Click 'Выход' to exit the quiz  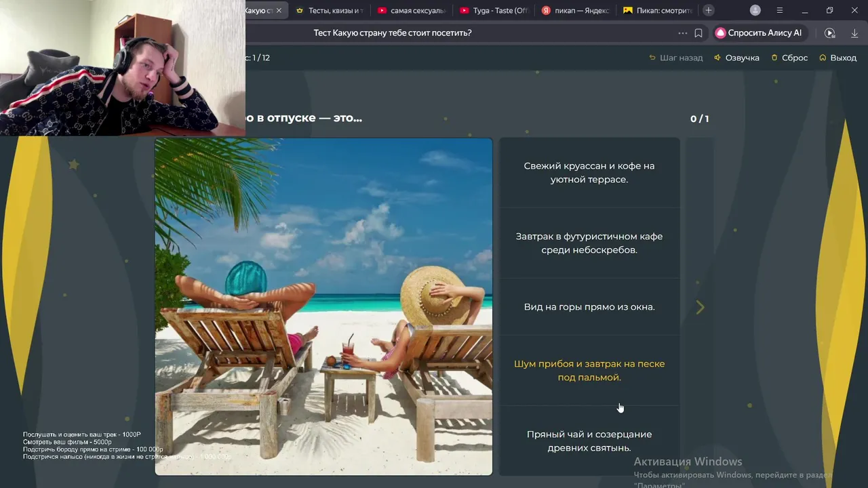838,58
